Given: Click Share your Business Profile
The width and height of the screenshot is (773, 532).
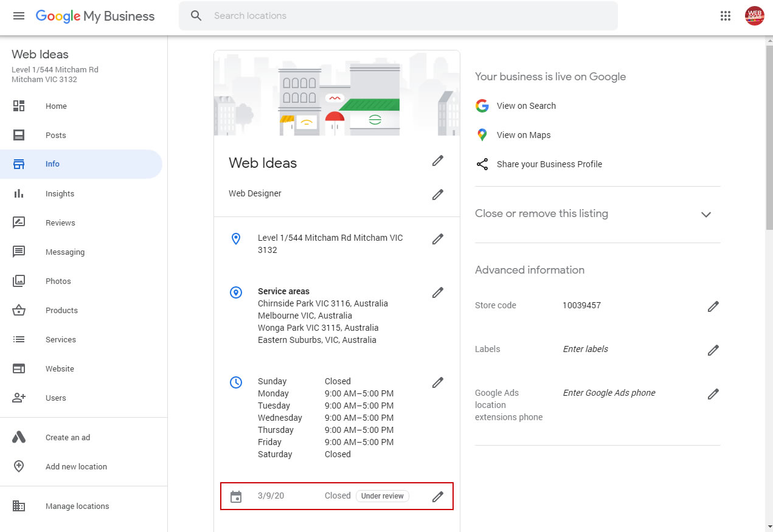Looking at the screenshot, I should (549, 164).
